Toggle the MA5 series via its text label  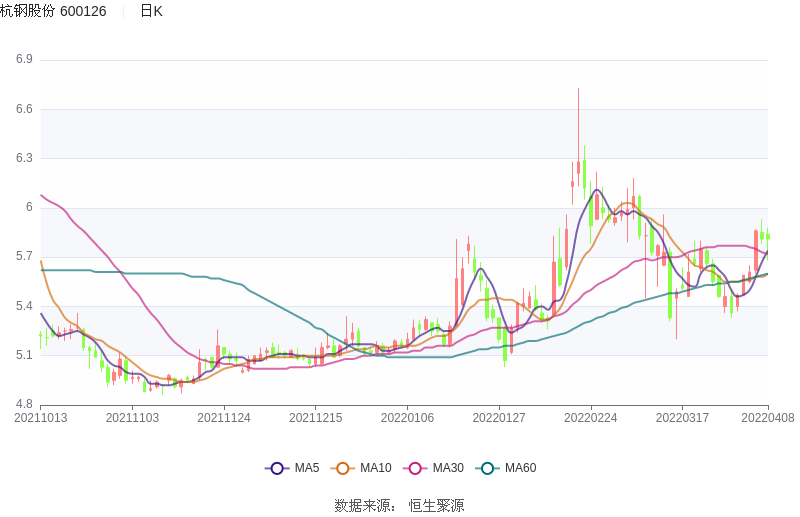point(306,468)
